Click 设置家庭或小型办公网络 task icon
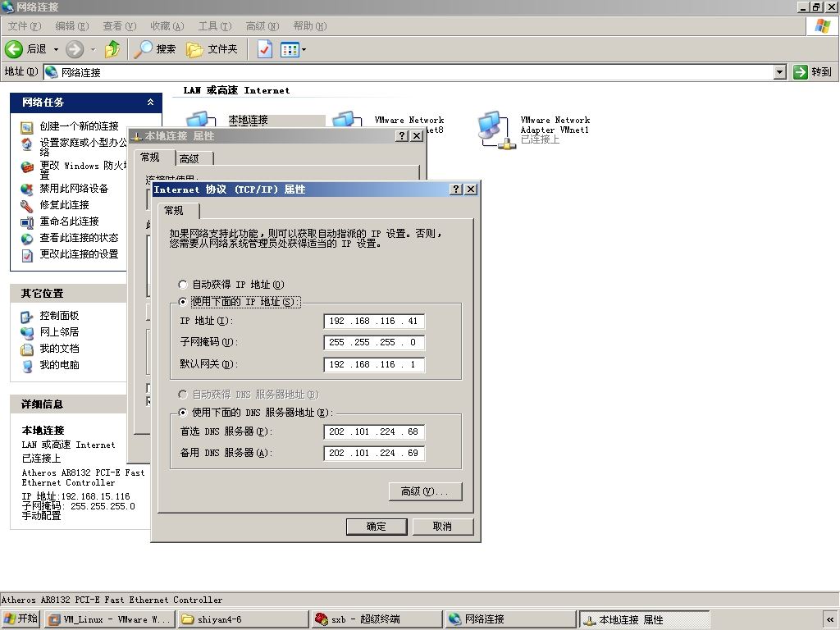 click(27, 144)
